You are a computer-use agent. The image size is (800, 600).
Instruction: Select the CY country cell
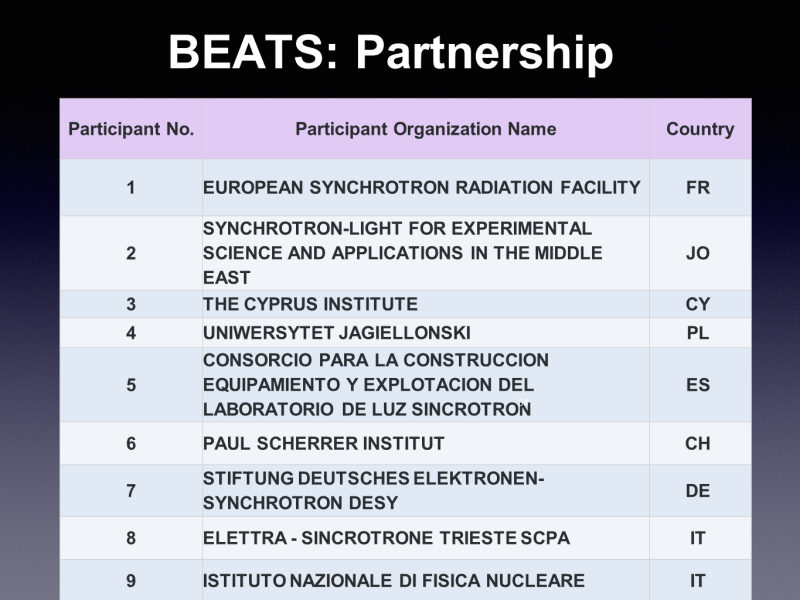[x=698, y=304]
